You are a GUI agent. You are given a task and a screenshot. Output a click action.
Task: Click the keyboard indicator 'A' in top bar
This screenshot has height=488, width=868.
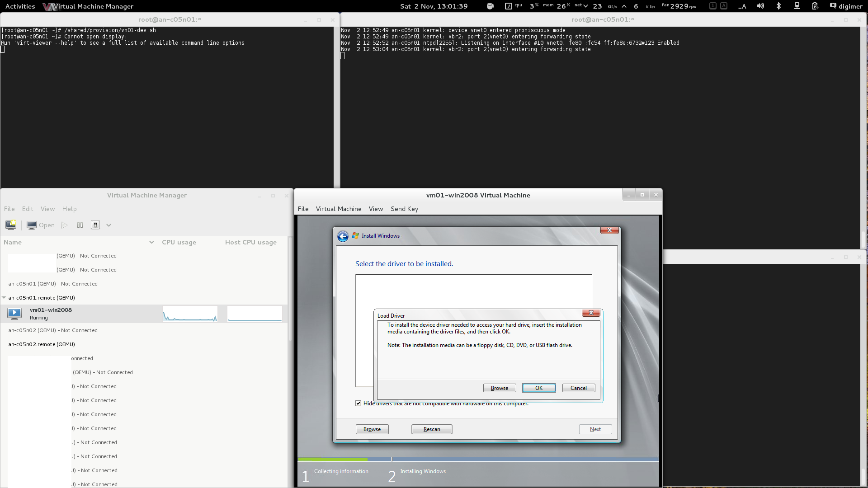[x=724, y=6]
